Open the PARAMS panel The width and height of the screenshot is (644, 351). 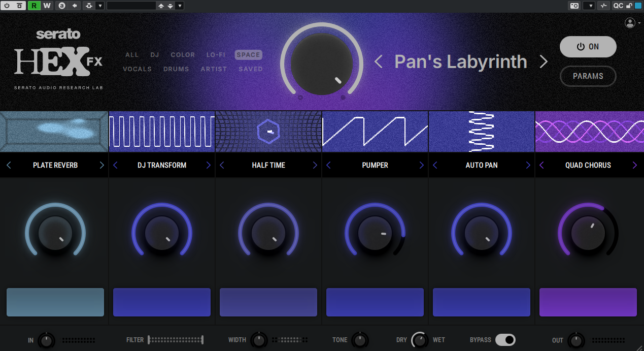point(588,76)
